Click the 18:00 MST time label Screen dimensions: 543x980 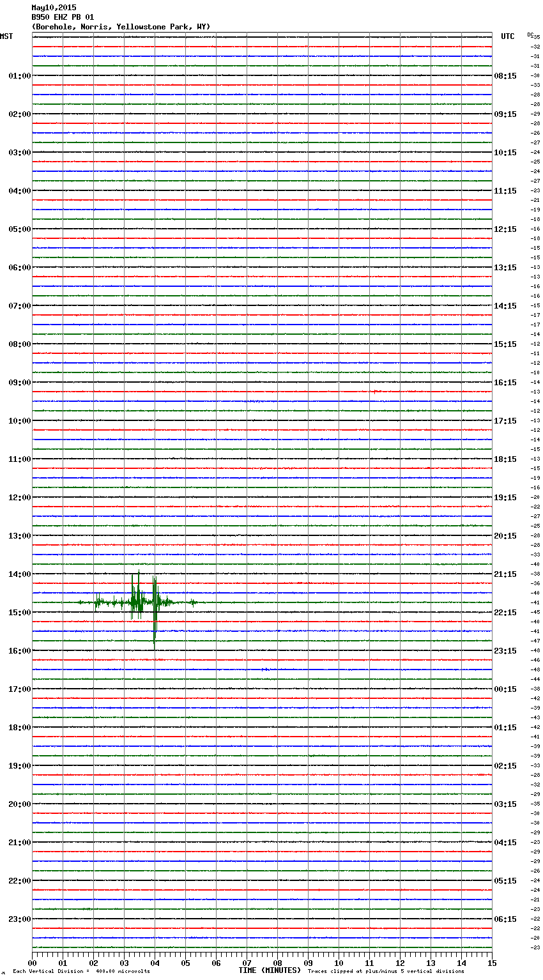19,728
